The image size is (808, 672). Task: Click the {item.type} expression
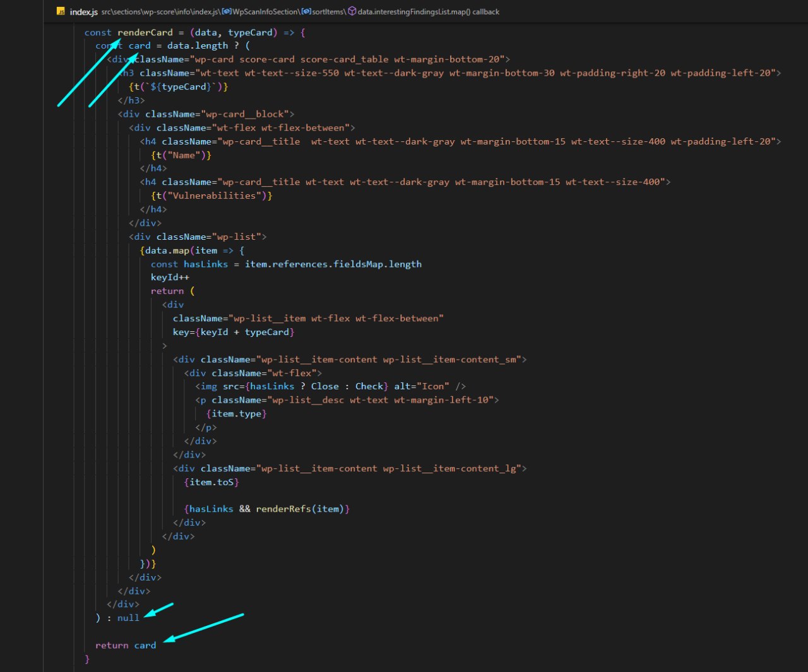(236, 414)
